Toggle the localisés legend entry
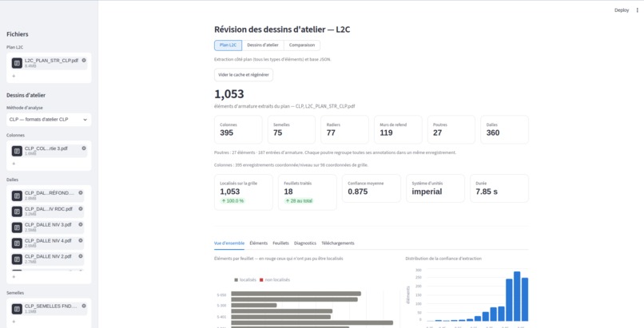Screen dimensions: 644x328 click(245, 279)
